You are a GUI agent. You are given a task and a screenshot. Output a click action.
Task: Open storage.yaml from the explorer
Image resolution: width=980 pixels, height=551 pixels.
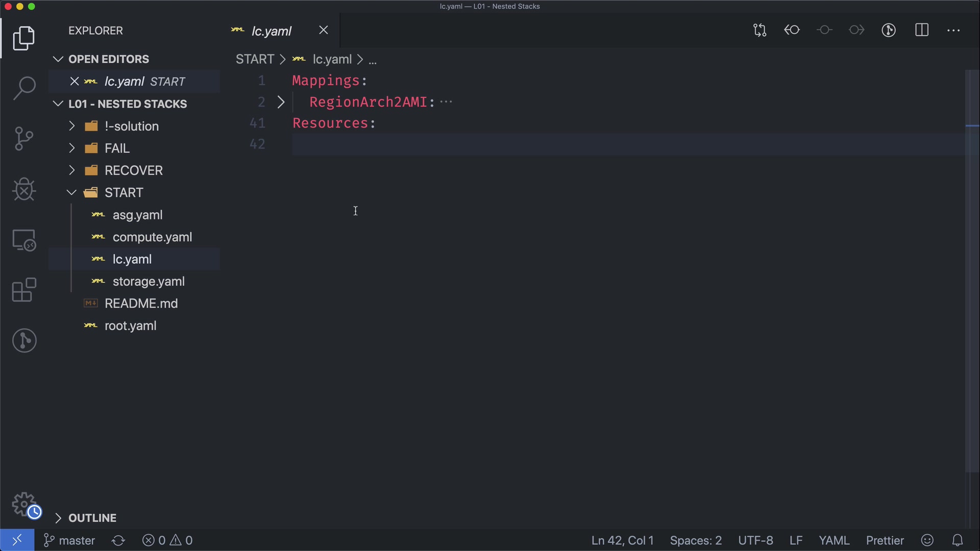coord(149,282)
